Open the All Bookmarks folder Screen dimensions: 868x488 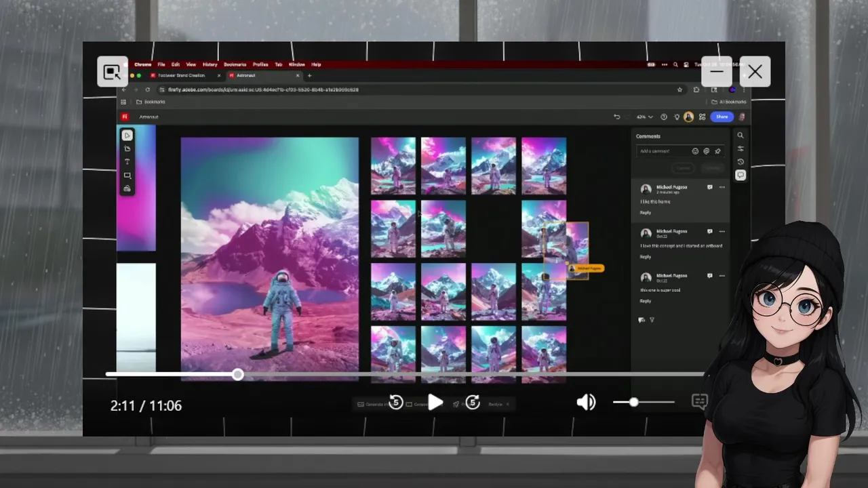point(730,102)
